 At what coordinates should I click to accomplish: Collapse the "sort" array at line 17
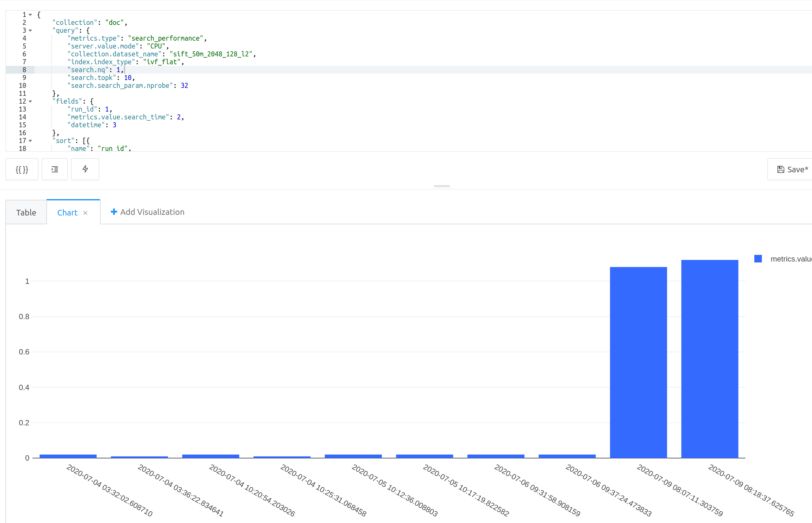(x=30, y=141)
